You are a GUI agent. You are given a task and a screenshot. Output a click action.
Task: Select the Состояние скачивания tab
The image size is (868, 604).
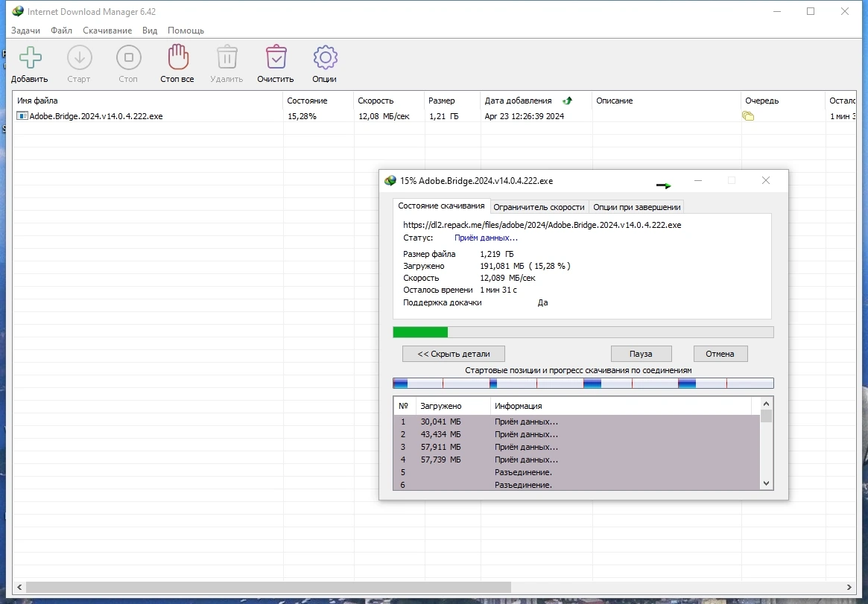[x=441, y=206]
